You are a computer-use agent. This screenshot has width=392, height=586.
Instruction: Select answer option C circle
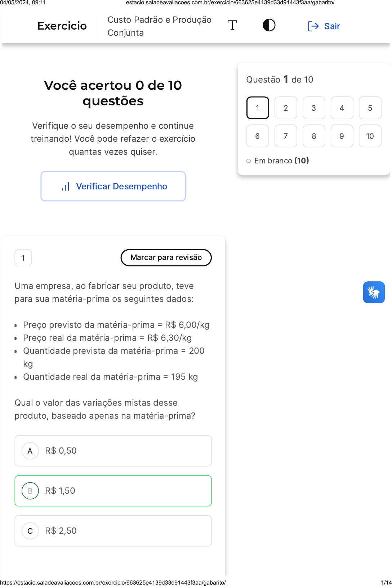point(30,531)
